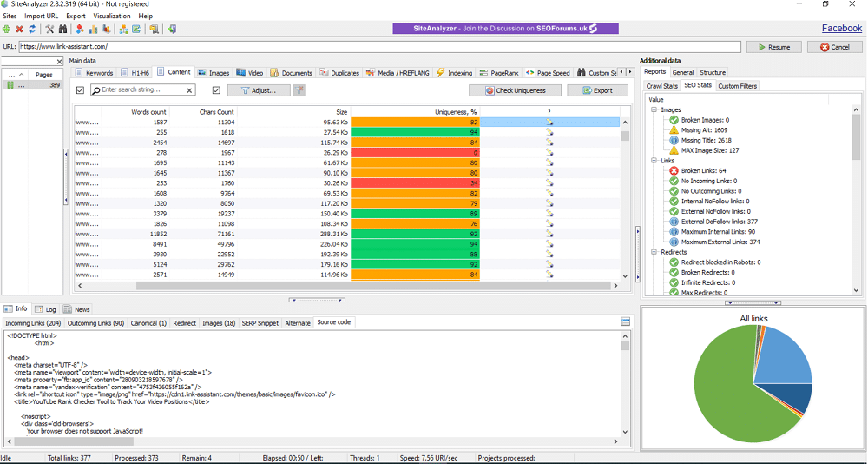The height and width of the screenshot is (464, 868).
Task: Click the folder with magnifier toolbar icon
Action: click(154, 29)
